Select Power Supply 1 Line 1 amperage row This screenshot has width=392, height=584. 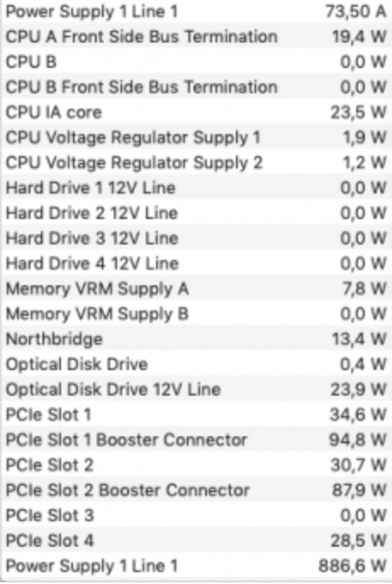coord(196,12)
